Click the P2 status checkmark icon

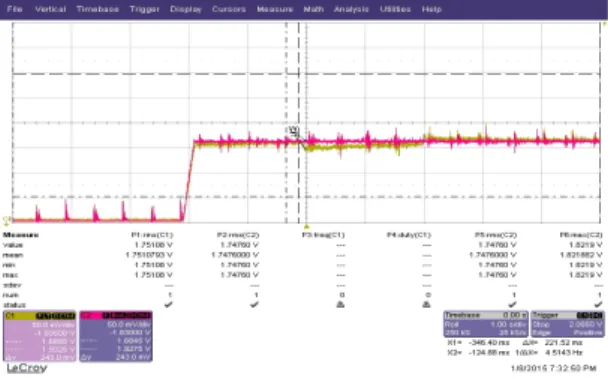(254, 305)
